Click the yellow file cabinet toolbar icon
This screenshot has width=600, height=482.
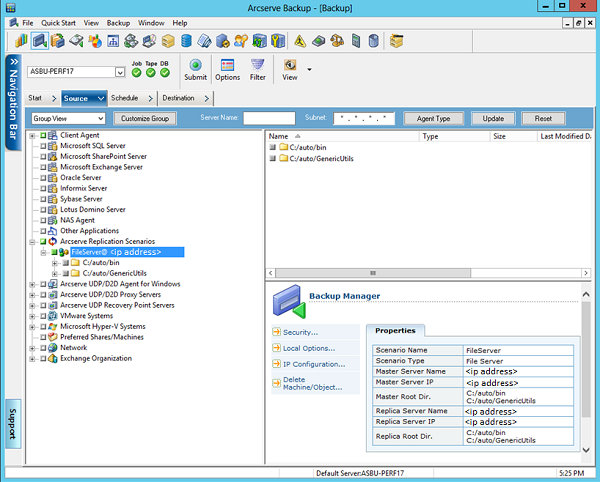[396, 41]
